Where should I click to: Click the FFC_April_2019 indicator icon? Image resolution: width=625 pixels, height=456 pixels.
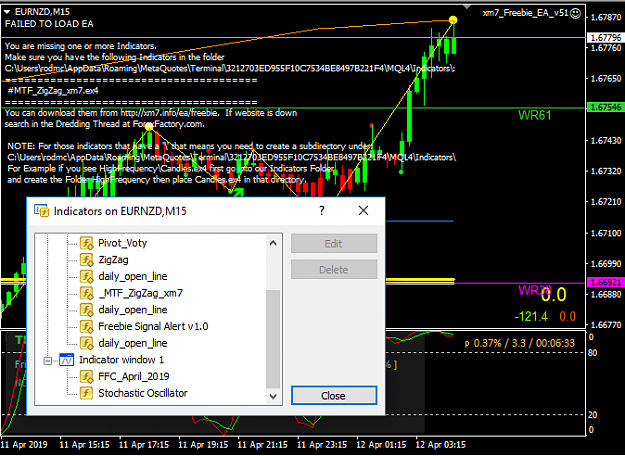[x=86, y=376]
